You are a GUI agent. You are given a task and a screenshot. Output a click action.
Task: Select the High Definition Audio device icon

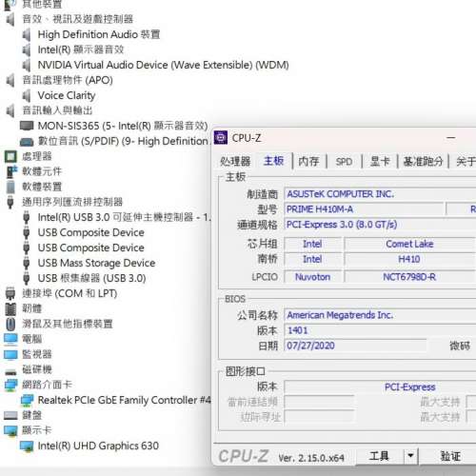[x=27, y=34]
